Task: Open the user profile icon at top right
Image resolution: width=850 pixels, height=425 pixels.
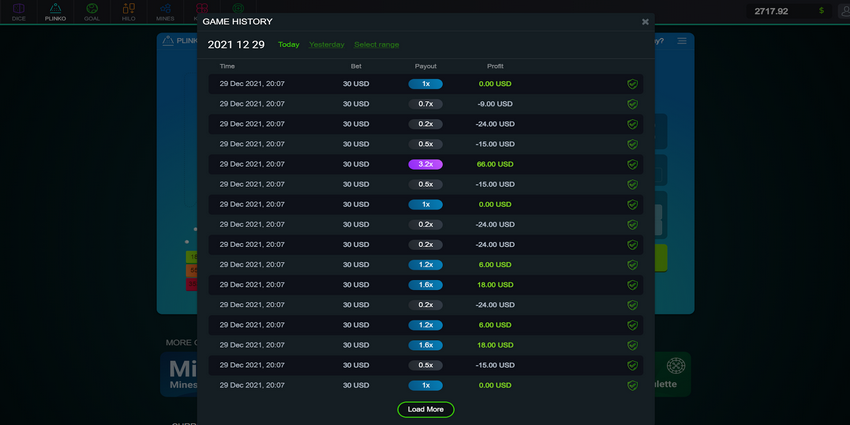Action: coord(842,11)
